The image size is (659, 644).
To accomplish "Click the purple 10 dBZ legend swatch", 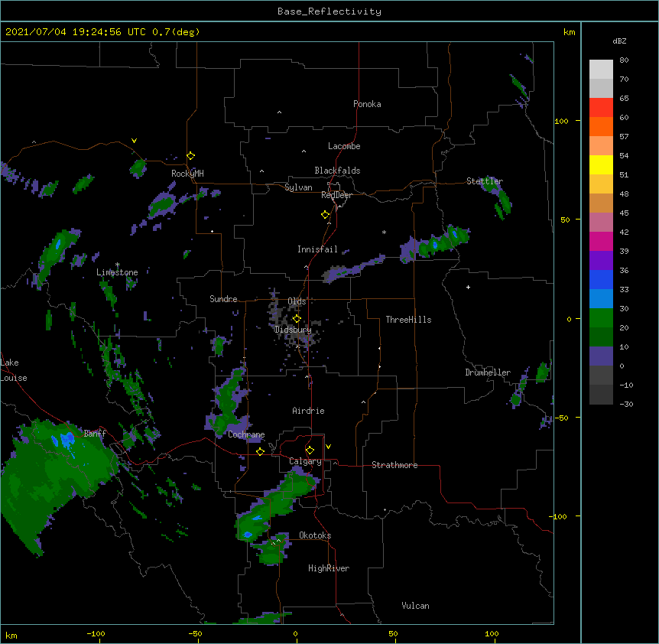I will click(x=601, y=356).
